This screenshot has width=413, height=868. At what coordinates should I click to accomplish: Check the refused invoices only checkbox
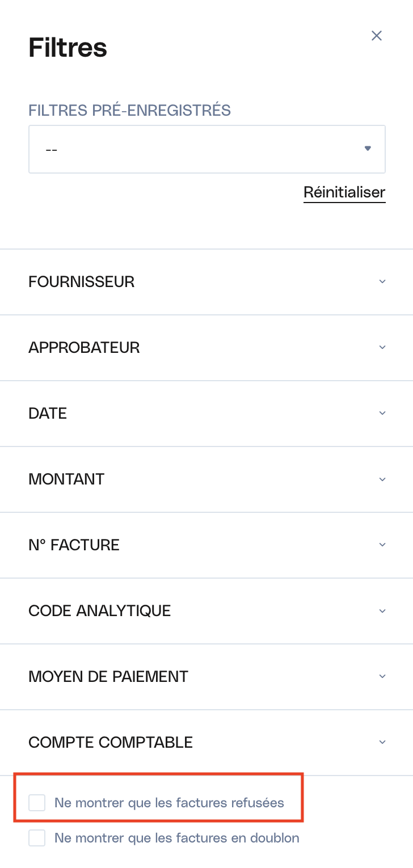pos(37,803)
